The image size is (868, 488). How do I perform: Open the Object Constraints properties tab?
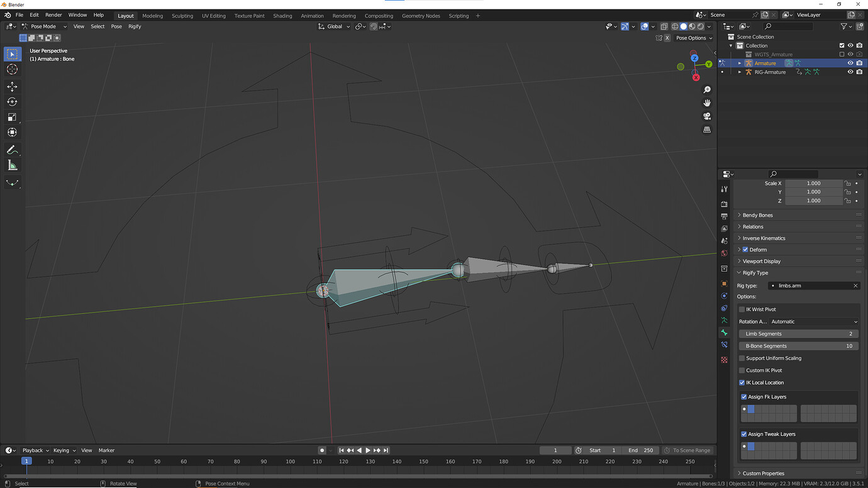[725, 308]
